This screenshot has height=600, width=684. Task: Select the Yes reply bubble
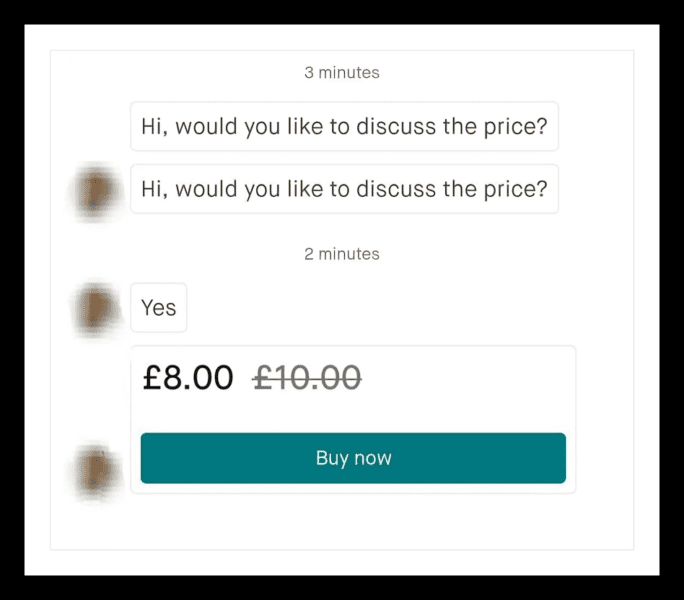coord(159,308)
